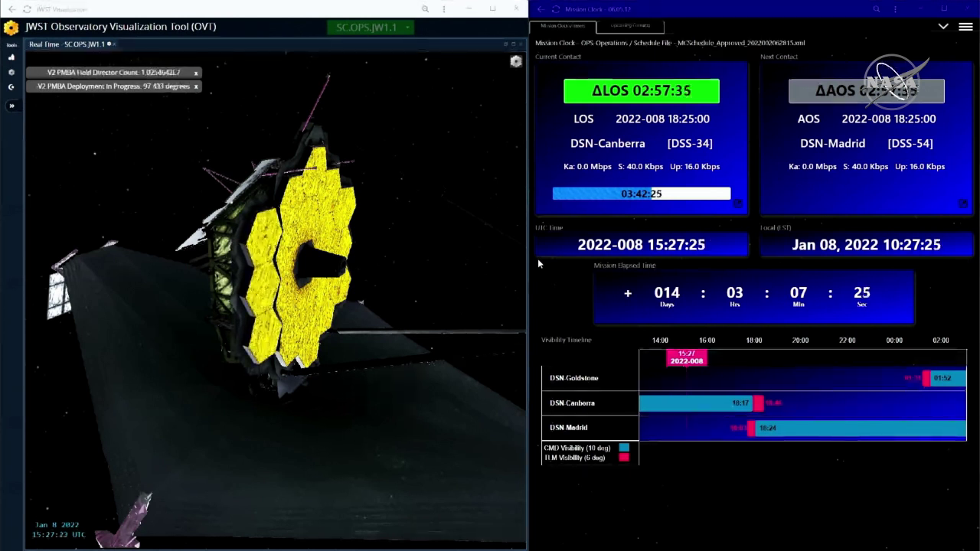Click the ΔLOS green countdown button
Screen dimensions: 980x551
[641, 91]
